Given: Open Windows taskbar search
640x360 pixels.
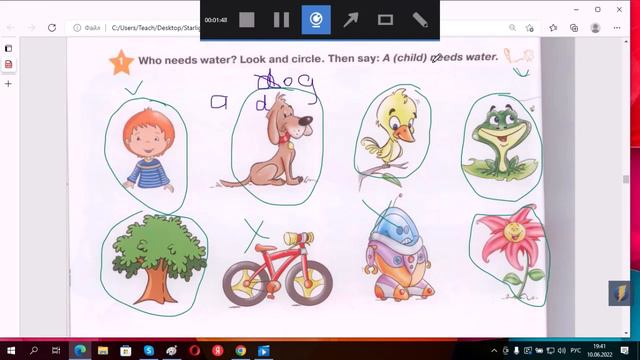Looking at the screenshot, I should 34,351.
